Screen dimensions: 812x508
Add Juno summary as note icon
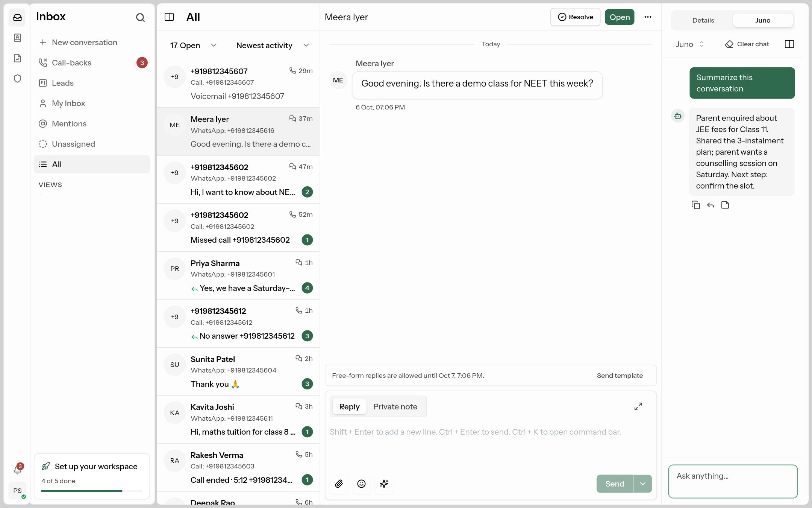click(x=725, y=205)
